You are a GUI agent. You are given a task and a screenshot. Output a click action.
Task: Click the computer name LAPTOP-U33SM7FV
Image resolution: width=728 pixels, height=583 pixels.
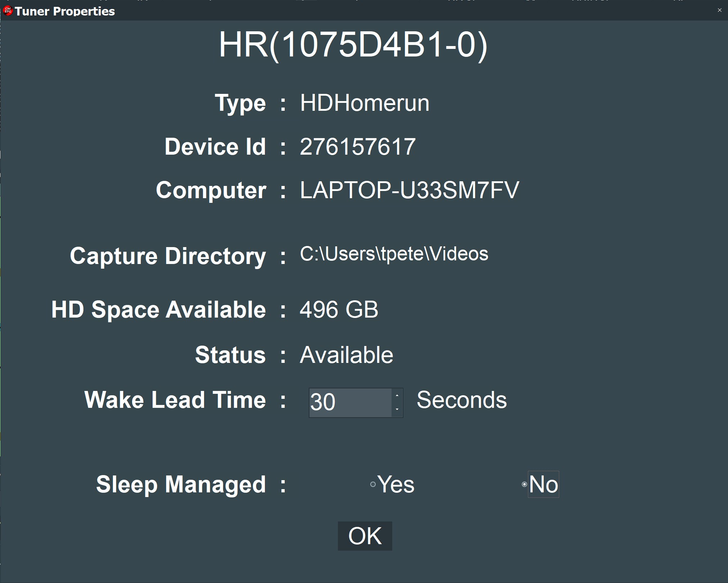click(409, 190)
